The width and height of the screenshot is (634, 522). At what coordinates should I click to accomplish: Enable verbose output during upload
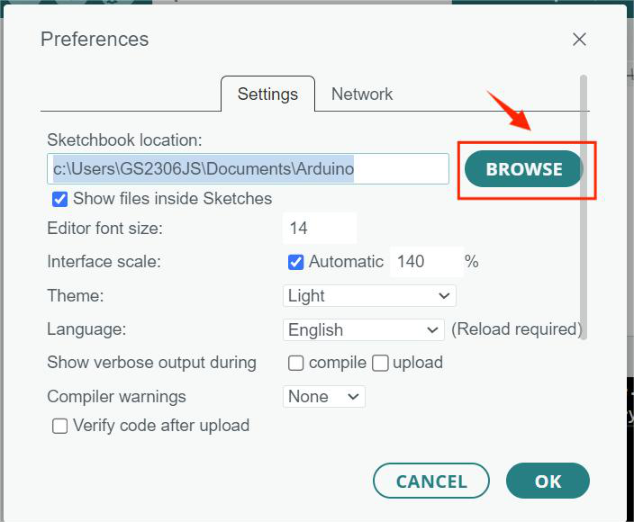point(380,363)
